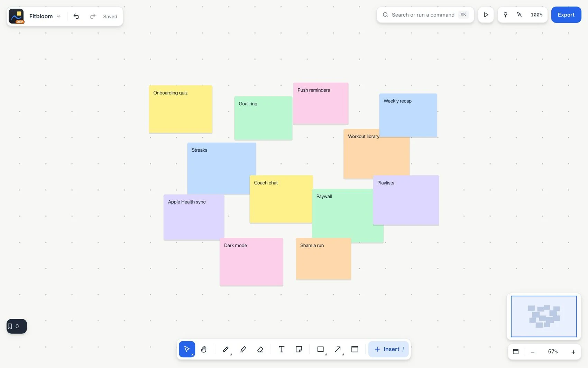This screenshot has height=368, width=588.
Task: Start presentation with play button
Action: (x=486, y=15)
